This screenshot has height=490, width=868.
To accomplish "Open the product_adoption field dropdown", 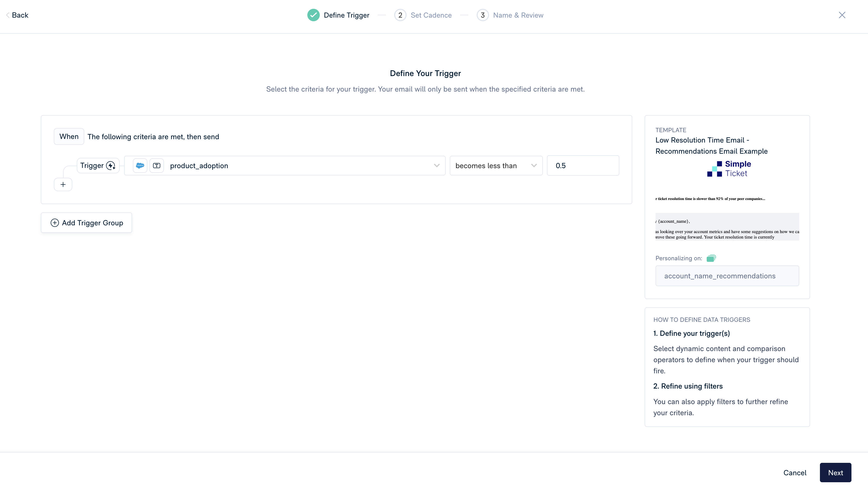I will pyautogui.click(x=285, y=166).
